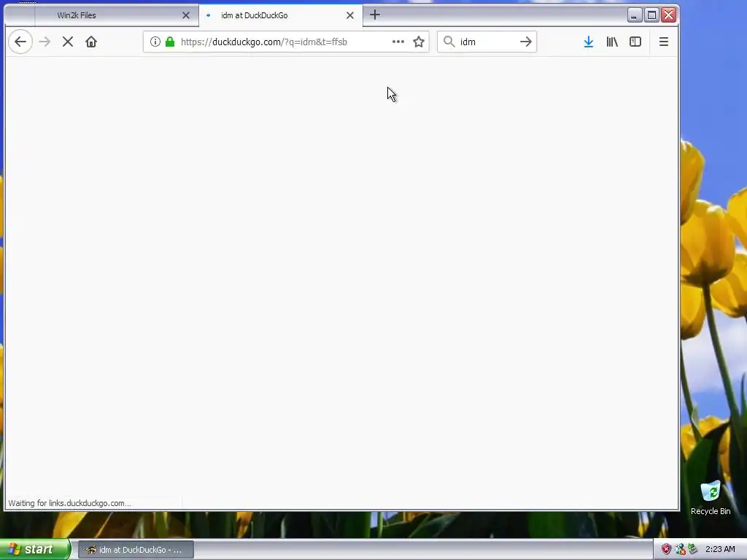
Task: Select the Firefox taskbar button
Action: [136, 550]
